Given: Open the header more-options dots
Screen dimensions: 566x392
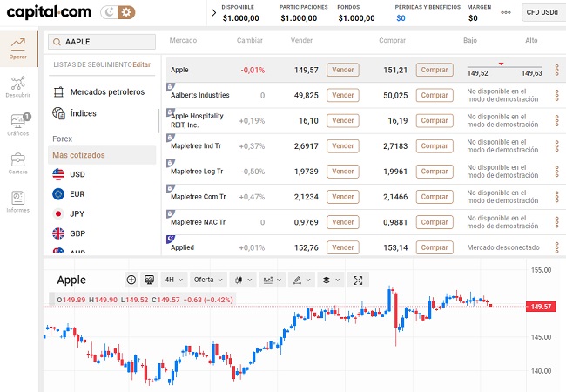Looking at the screenshot, I should (506, 13).
